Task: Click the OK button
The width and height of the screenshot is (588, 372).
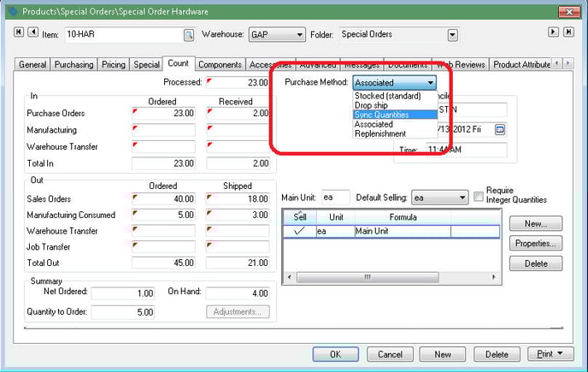Action: tap(339, 354)
